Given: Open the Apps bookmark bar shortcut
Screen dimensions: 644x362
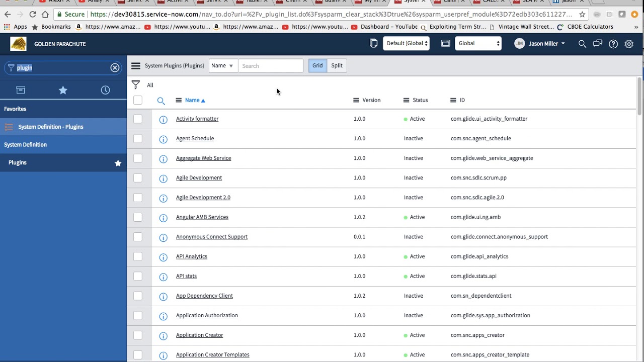Looking at the screenshot, I should (x=16, y=27).
